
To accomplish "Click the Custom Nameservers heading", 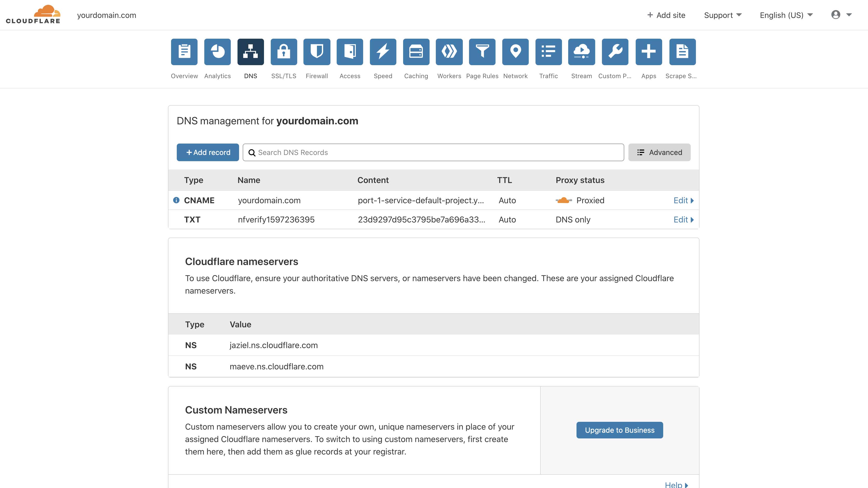I will 236,410.
